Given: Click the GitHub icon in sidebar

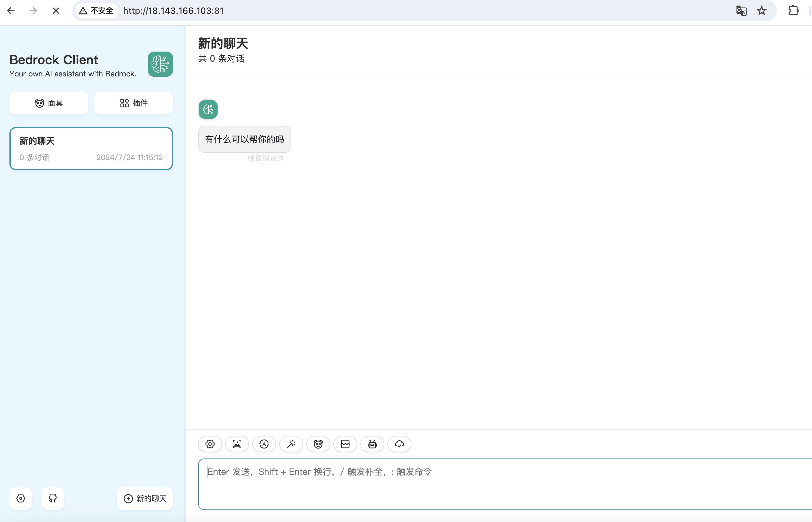Looking at the screenshot, I should tap(53, 498).
